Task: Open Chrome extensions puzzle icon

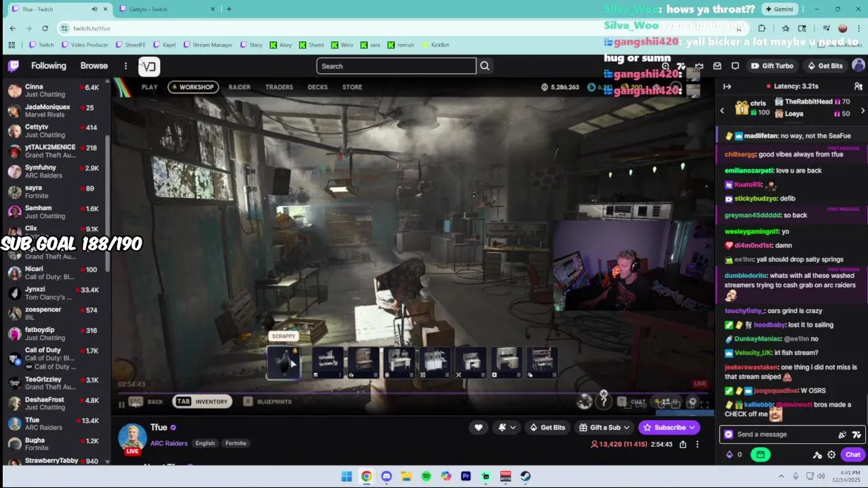Action: 762,28
